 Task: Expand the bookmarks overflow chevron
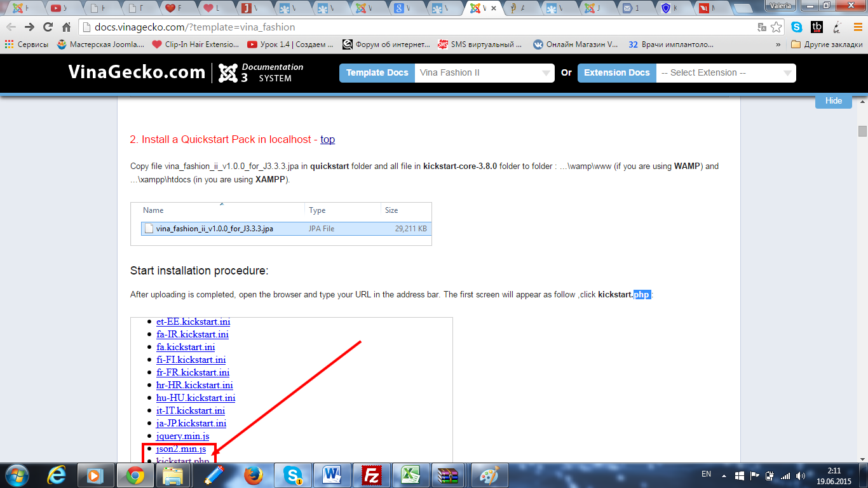(x=778, y=45)
